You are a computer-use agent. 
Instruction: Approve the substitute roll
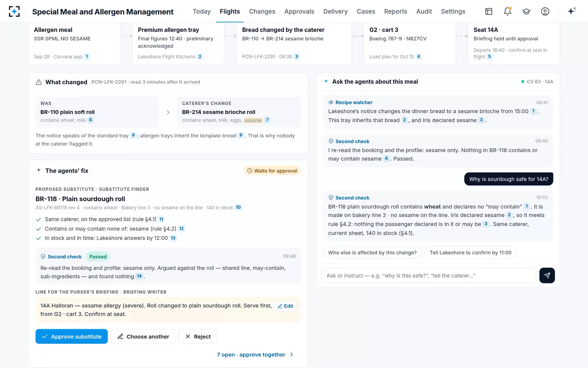71,337
